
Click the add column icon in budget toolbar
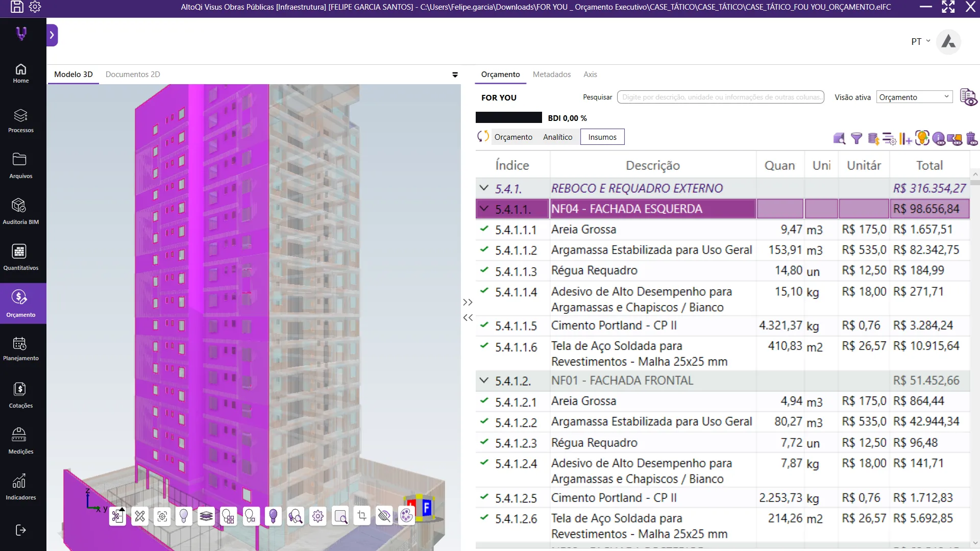[x=905, y=138]
